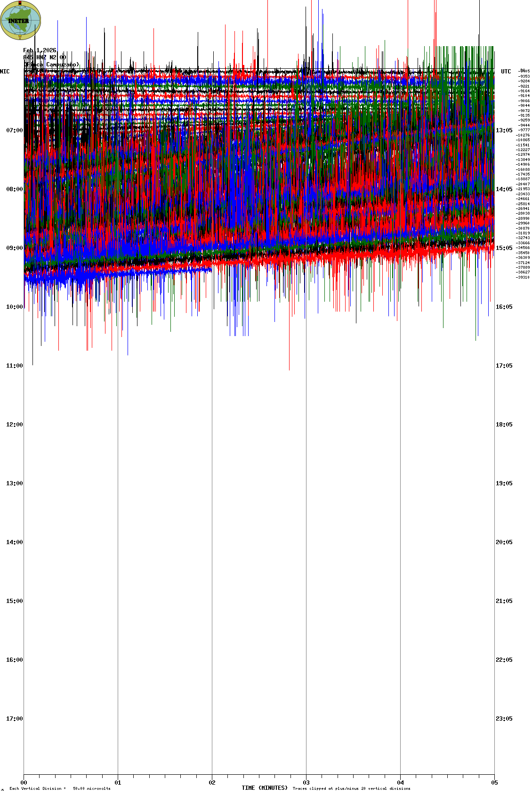Click the NIC timezone label
The image size is (532, 795).
[5, 72]
